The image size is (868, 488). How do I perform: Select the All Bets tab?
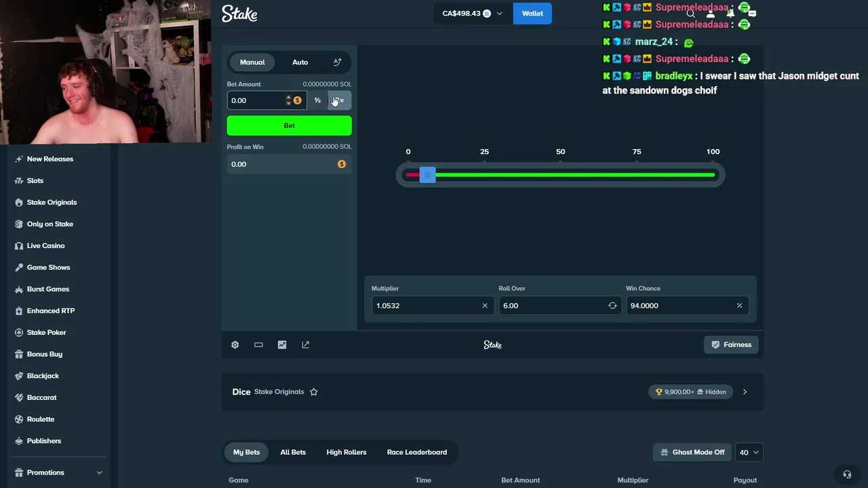(x=293, y=452)
